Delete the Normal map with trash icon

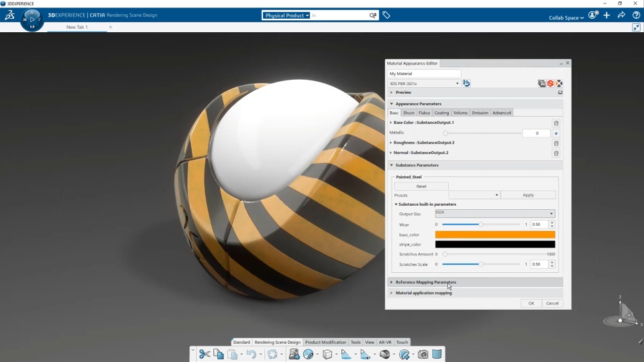556,154
